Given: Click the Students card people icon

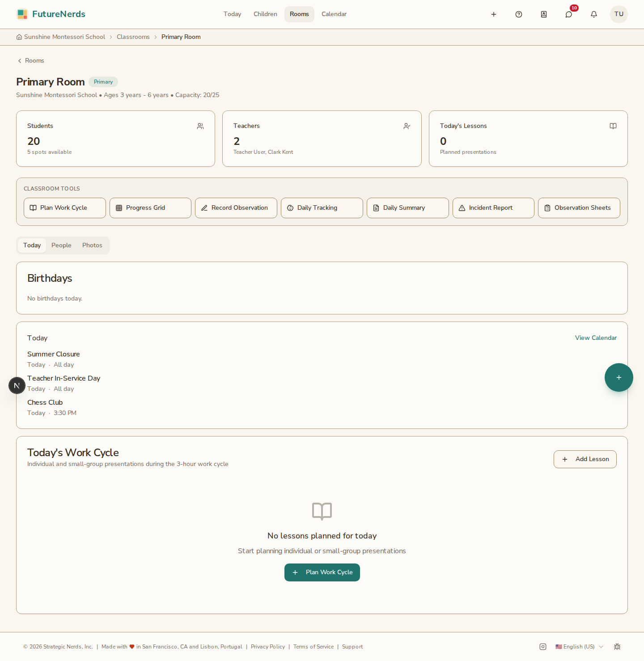Looking at the screenshot, I should click(200, 126).
